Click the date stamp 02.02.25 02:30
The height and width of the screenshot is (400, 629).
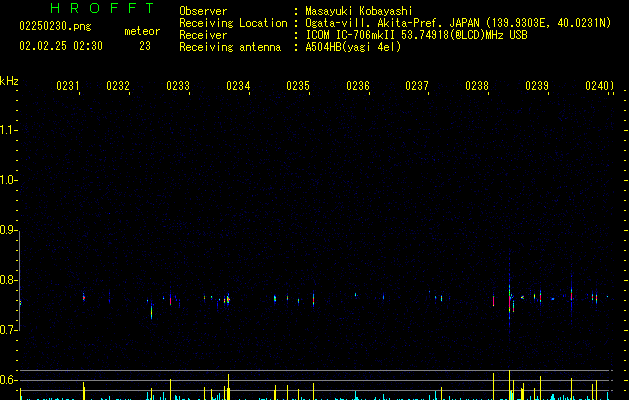pyautogui.click(x=61, y=46)
